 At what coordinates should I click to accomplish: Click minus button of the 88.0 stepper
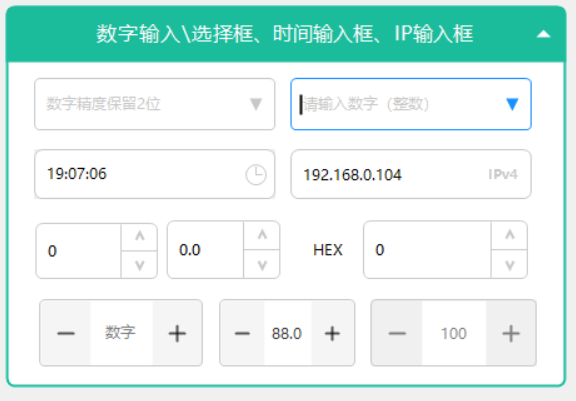coord(242,333)
